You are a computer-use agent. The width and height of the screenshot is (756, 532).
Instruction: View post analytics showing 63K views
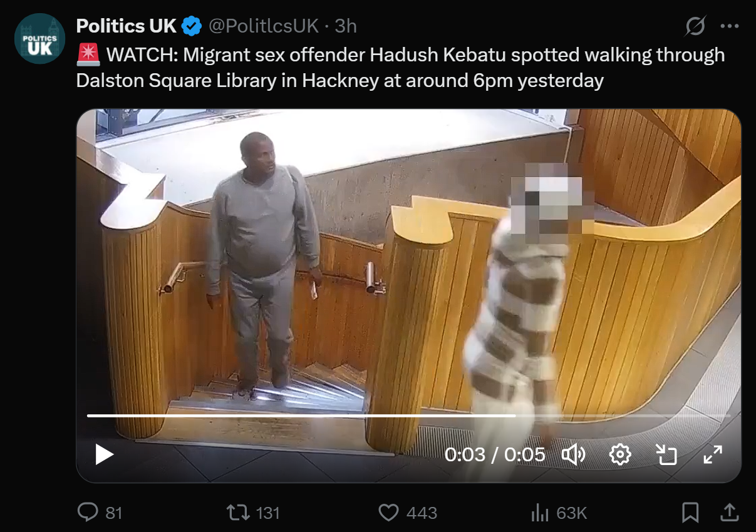point(559,513)
